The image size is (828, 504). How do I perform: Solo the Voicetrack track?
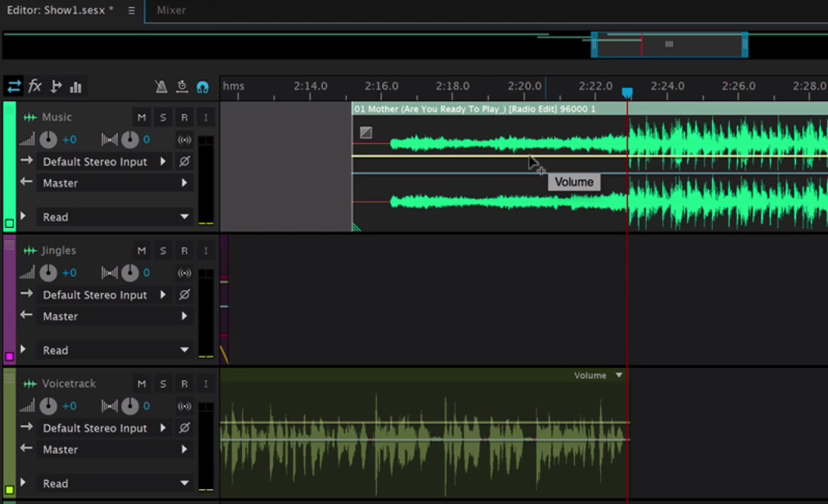click(163, 383)
